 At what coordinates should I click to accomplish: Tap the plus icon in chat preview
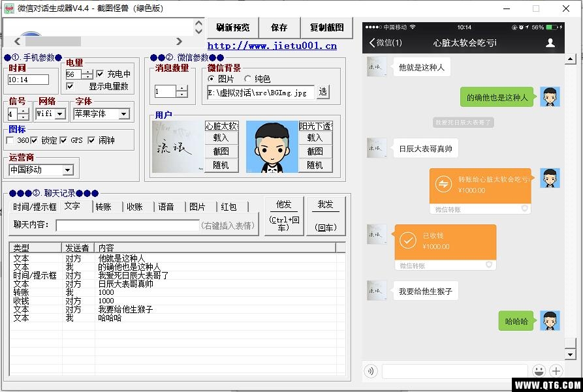[556, 370]
